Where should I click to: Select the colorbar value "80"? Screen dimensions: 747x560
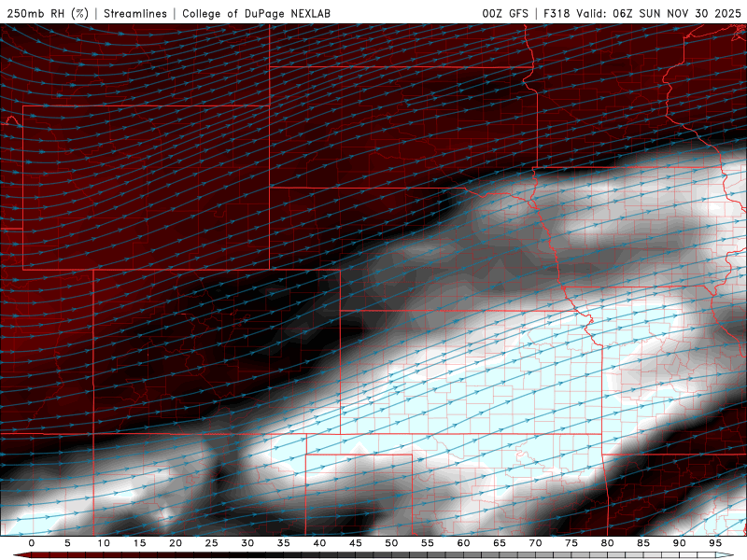click(x=607, y=543)
